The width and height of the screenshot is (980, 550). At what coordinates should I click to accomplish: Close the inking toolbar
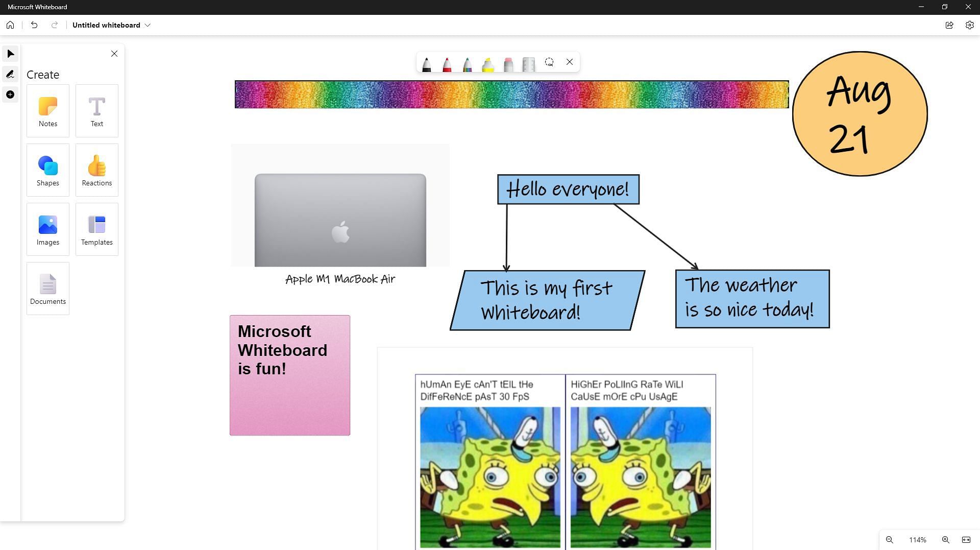click(570, 62)
